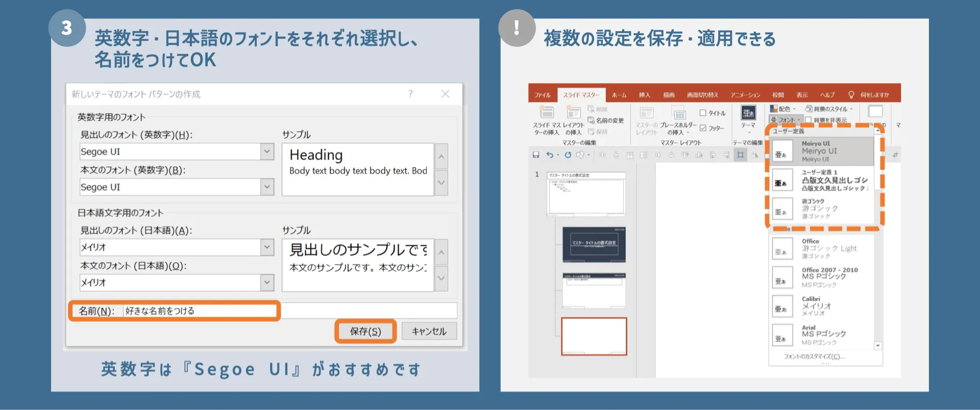Click the Rename (名前の変更) icon
The height and width of the screenshot is (410, 980).
(x=591, y=120)
